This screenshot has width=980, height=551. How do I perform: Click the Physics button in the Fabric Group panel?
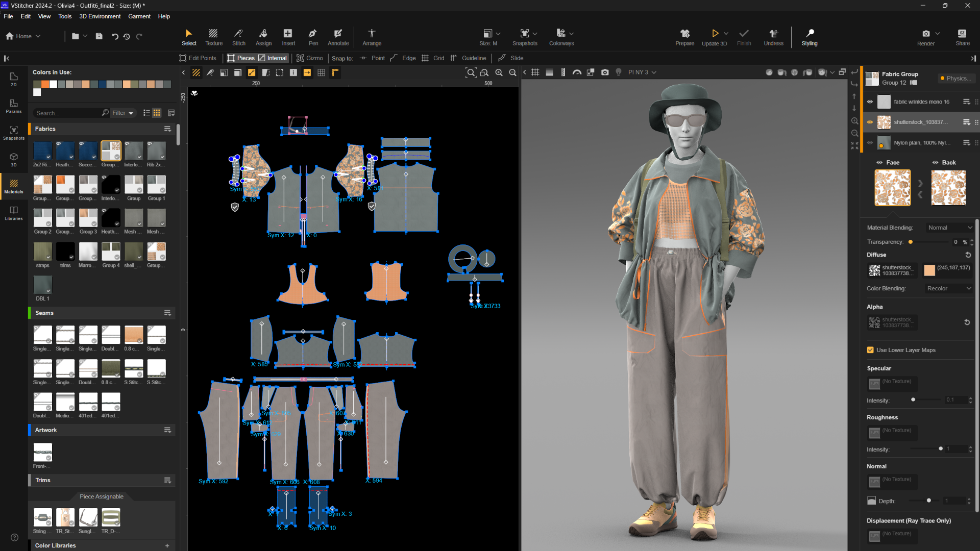pyautogui.click(x=955, y=78)
